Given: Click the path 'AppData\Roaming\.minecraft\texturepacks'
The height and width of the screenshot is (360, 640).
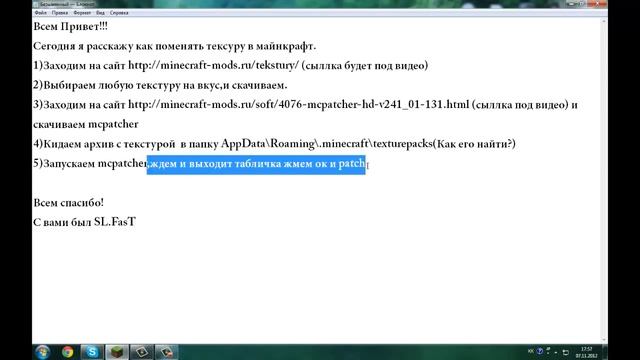Looking at the screenshot, I should coord(327,144).
